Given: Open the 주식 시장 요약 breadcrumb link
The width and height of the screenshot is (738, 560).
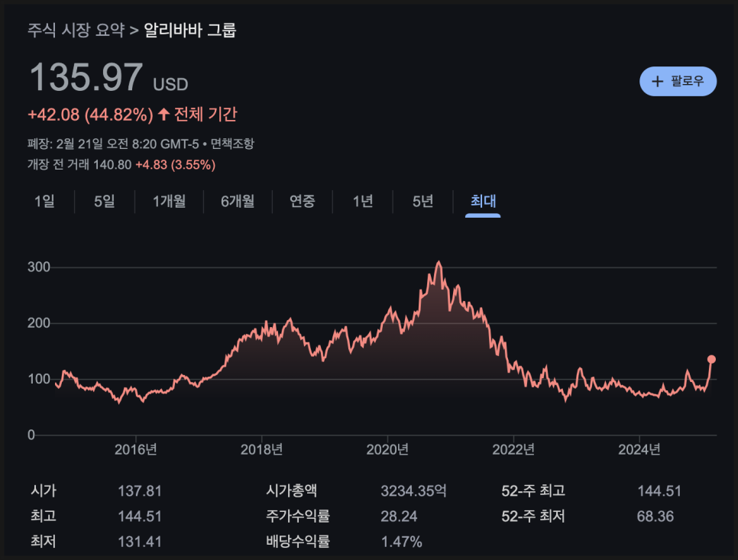Looking at the screenshot, I should 76,31.
